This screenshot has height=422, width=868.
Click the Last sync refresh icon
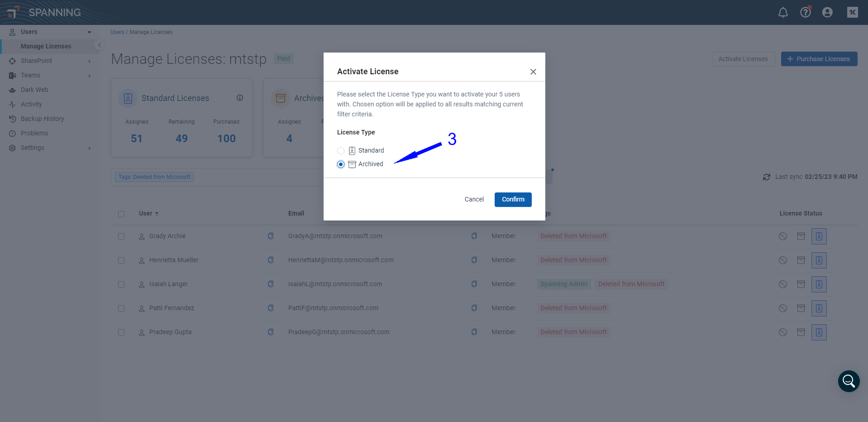pyautogui.click(x=767, y=177)
